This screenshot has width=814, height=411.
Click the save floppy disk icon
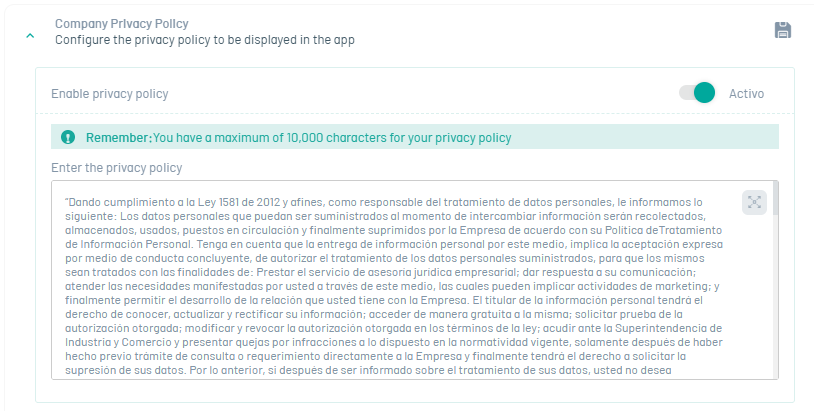coord(783,30)
